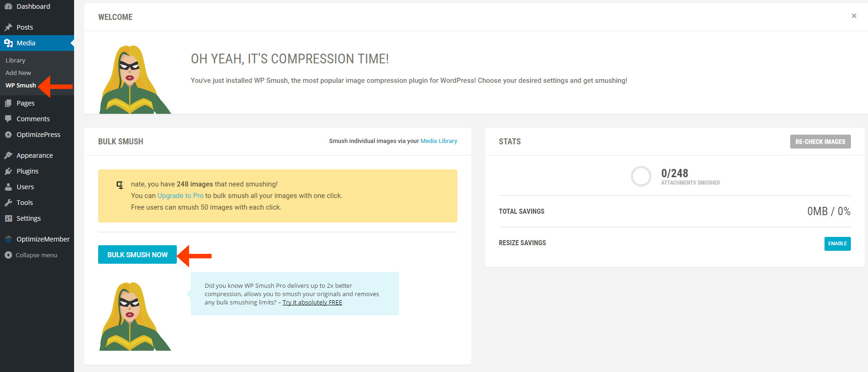The width and height of the screenshot is (868, 372).
Task: Click the mascot beside the Pro tip
Action: [135, 316]
